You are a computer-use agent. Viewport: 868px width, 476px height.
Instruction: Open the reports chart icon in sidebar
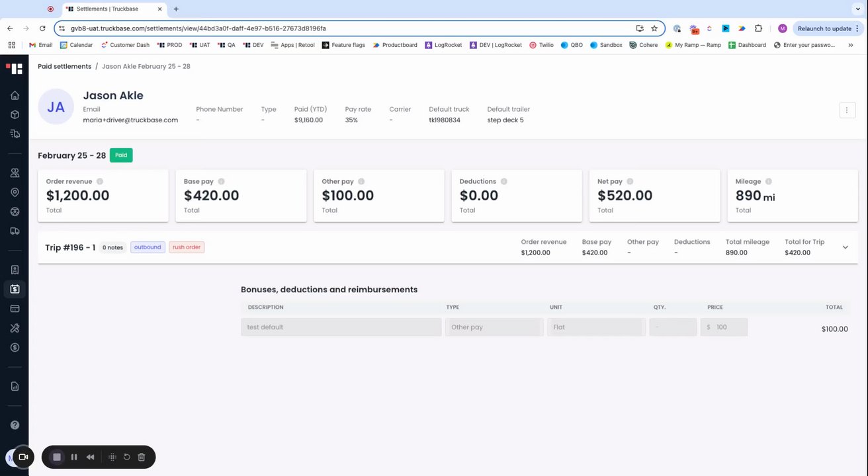click(x=15, y=386)
